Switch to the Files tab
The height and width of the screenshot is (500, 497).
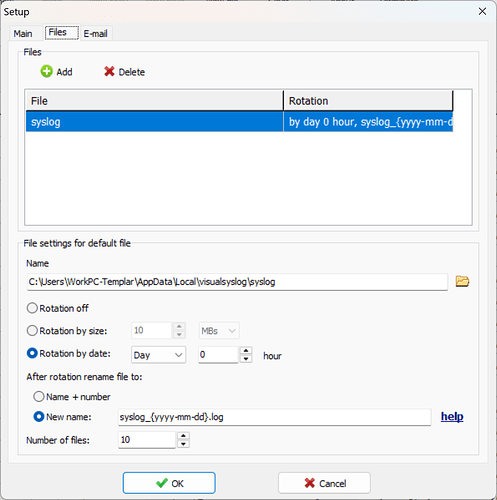pyautogui.click(x=62, y=32)
